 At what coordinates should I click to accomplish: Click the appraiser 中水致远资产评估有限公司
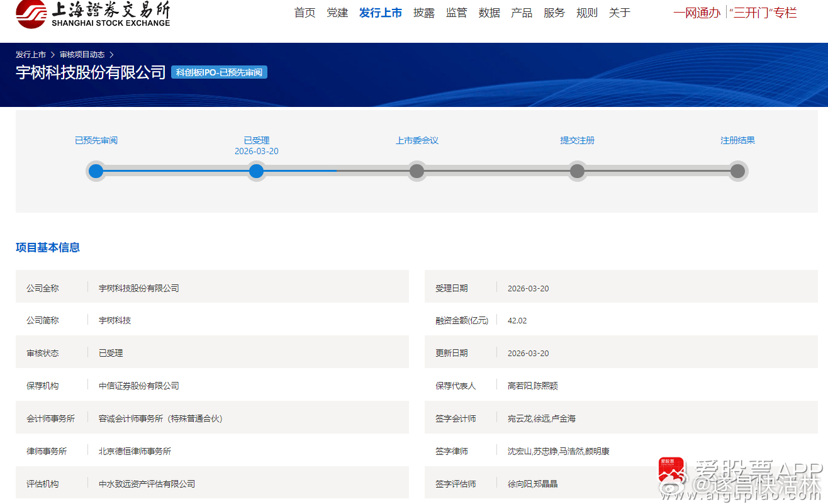click(147, 484)
